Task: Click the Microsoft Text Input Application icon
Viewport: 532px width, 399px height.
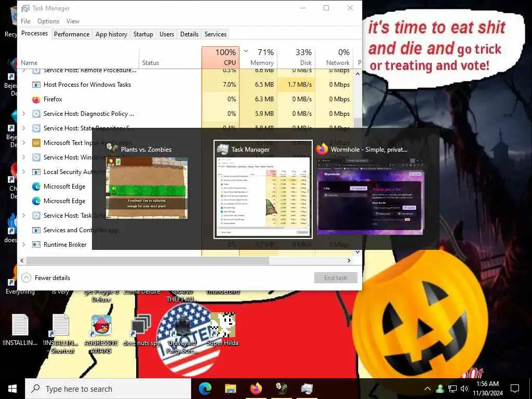Action: tap(36, 143)
